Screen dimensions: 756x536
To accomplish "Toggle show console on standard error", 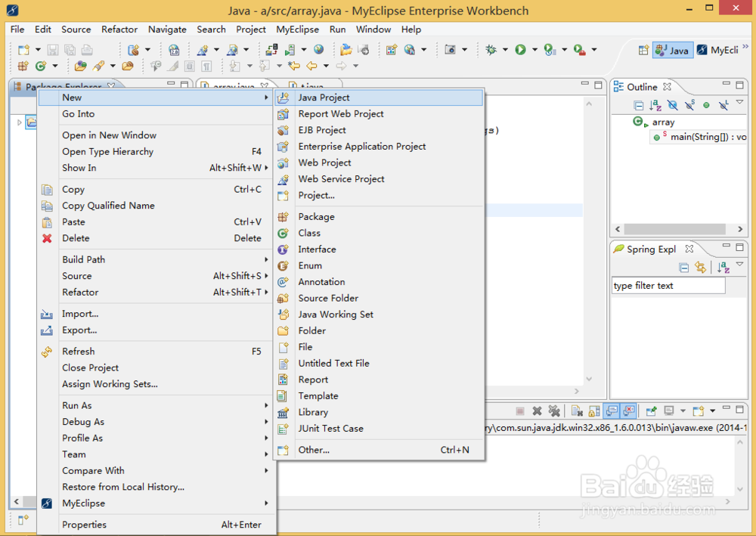I will point(629,411).
